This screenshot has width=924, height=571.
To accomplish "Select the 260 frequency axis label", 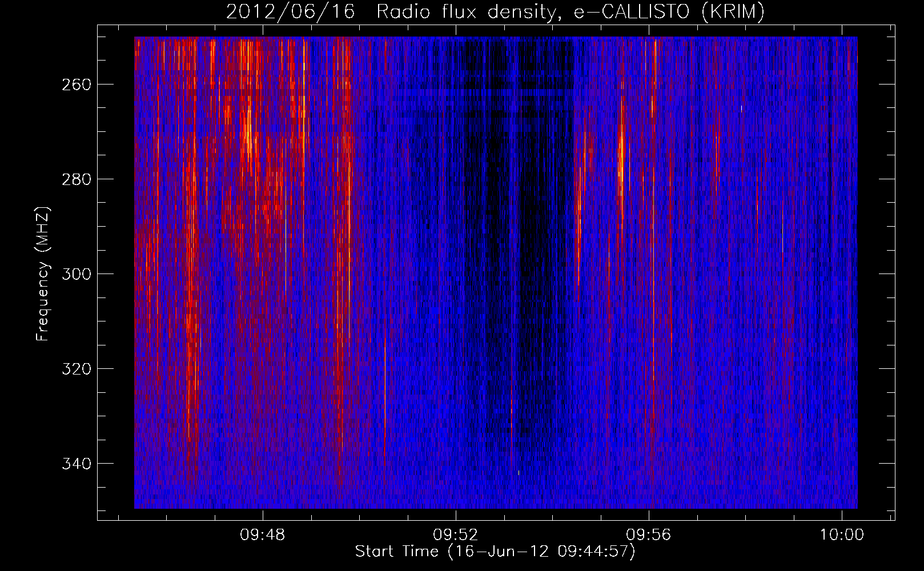I will (x=76, y=85).
